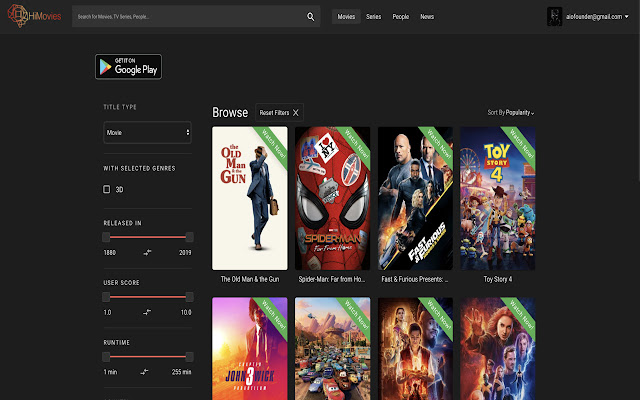This screenshot has height=400, width=640.
Task: Click the 255 min runtime value
Action: (182, 372)
